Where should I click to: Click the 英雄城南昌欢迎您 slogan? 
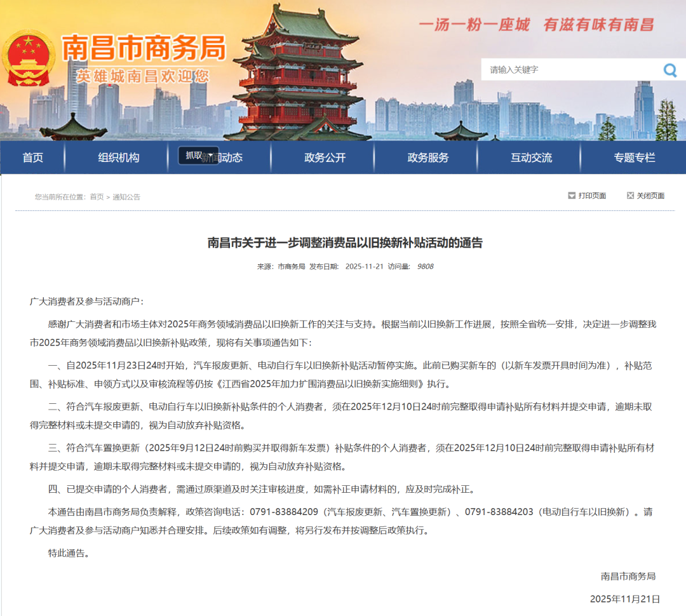143,76
